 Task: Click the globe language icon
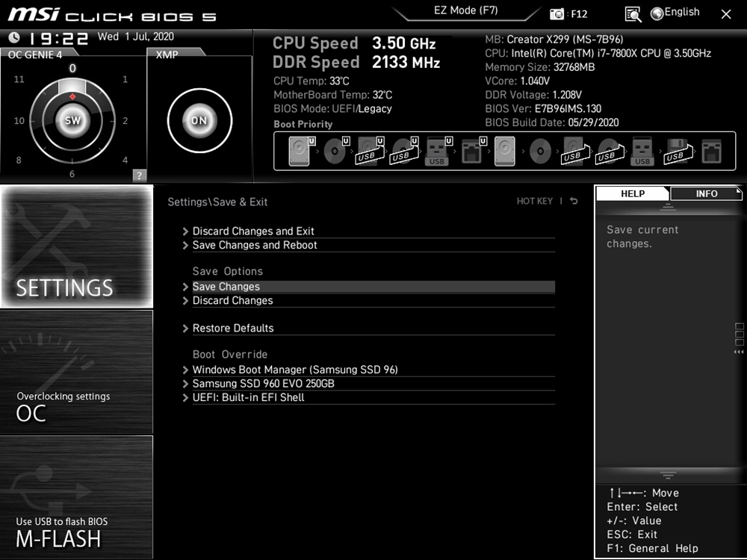pyautogui.click(x=657, y=13)
